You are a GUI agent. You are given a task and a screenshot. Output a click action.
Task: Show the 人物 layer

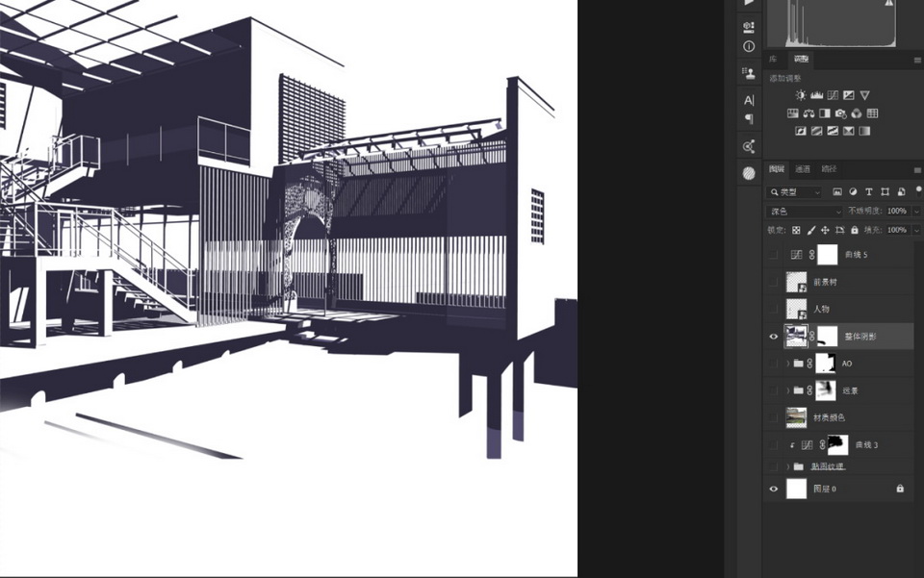coord(773,309)
